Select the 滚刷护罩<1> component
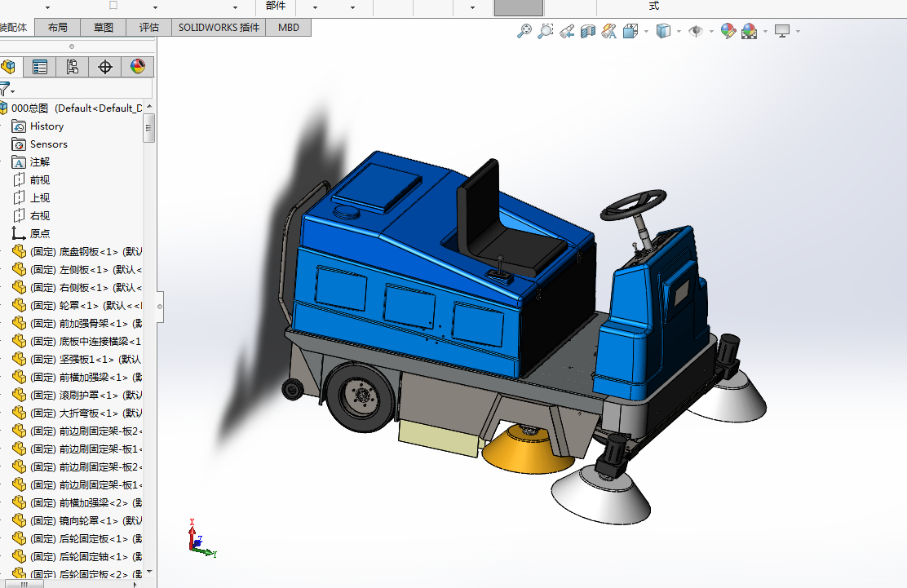 click(x=77, y=395)
